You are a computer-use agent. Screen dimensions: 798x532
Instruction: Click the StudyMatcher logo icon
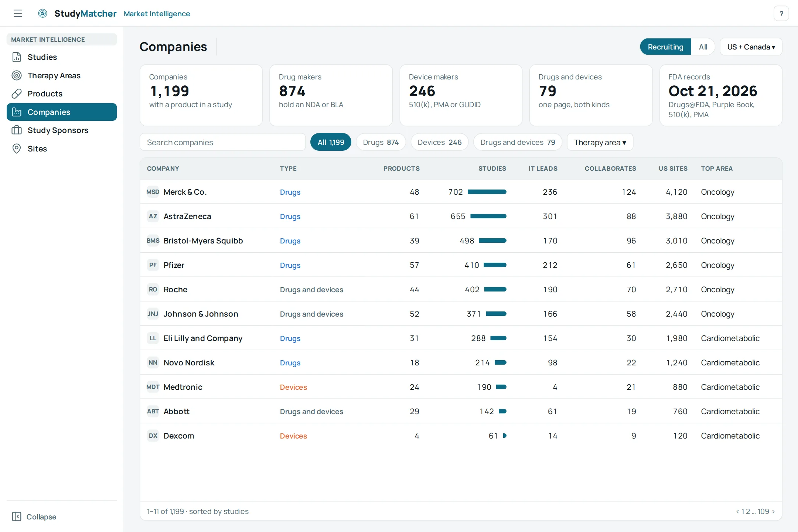coord(43,14)
